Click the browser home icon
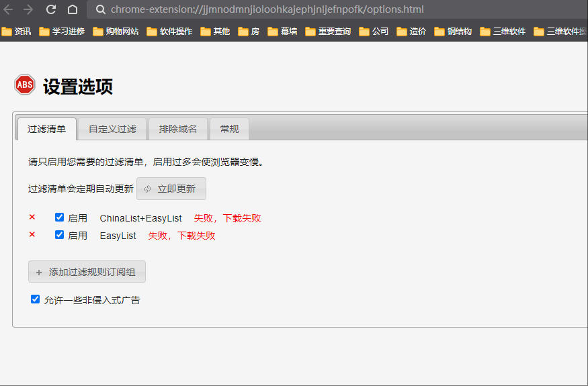 (73, 9)
